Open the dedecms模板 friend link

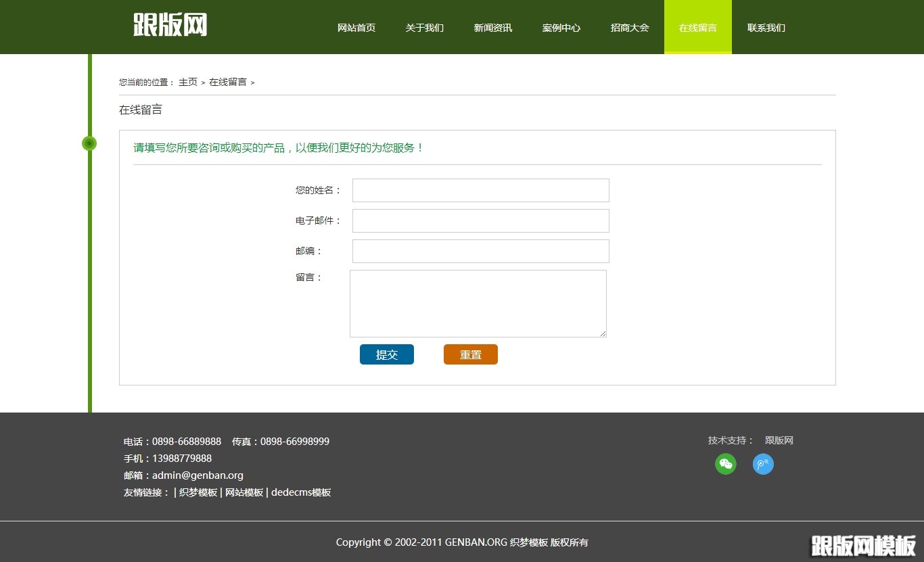[301, 492]
